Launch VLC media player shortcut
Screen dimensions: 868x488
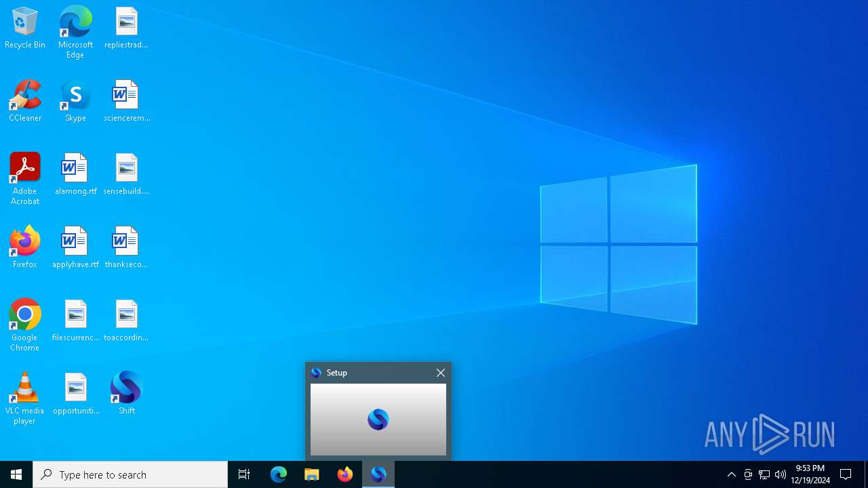(25, 399)
